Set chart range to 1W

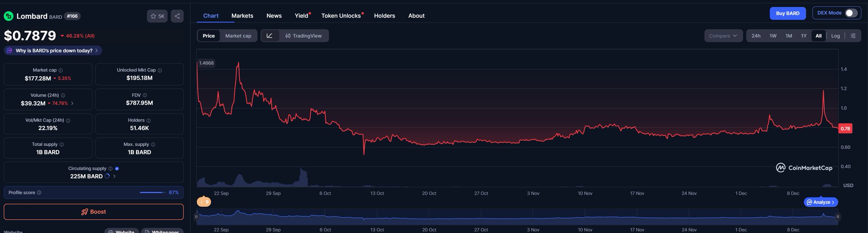(773, 36)
